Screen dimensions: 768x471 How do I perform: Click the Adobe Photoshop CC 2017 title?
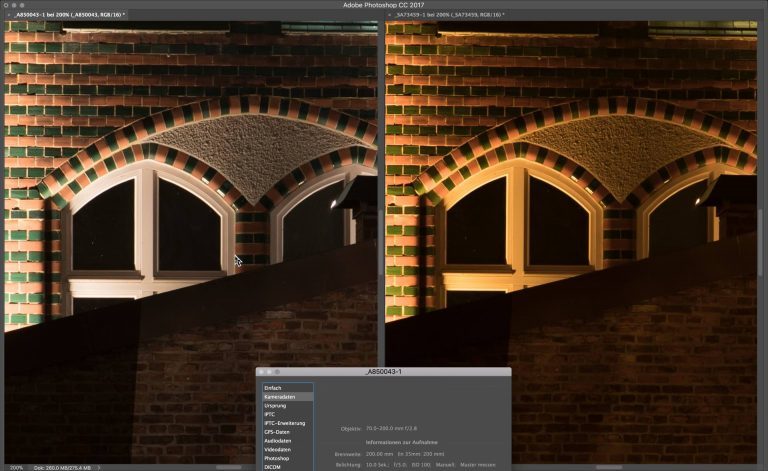[x=384, y=5]
